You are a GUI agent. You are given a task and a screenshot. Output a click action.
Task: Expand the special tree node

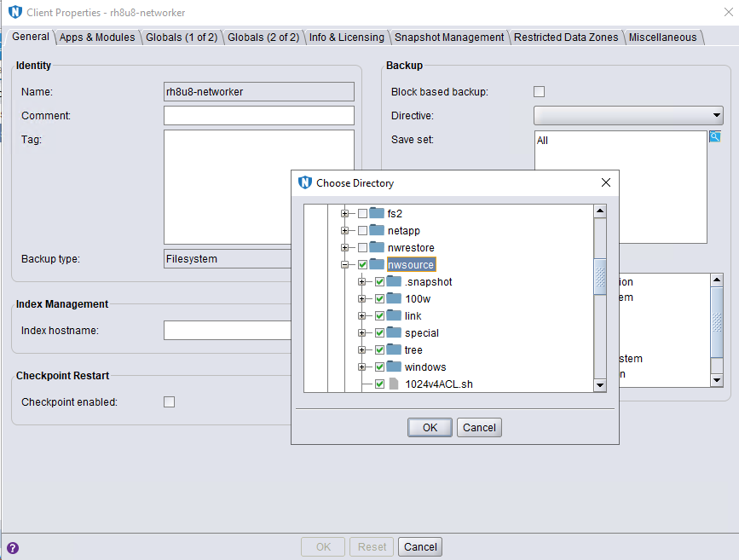[362, 332]
